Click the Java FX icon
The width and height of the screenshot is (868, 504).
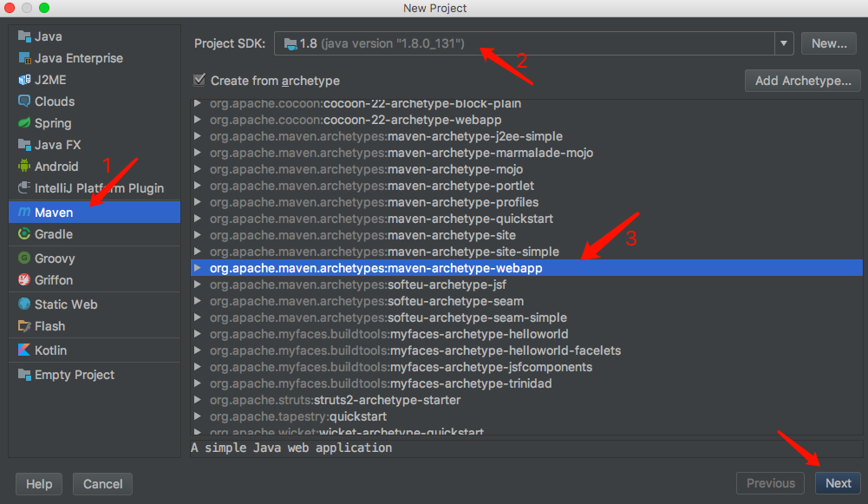(24, 145)
